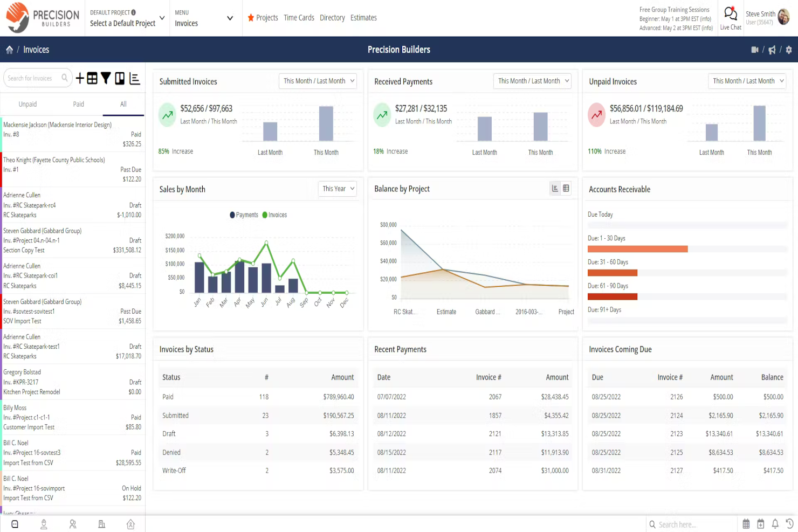Open the funnel filter icon
This screenshot has width=798, height=532.
coord(106,79)
